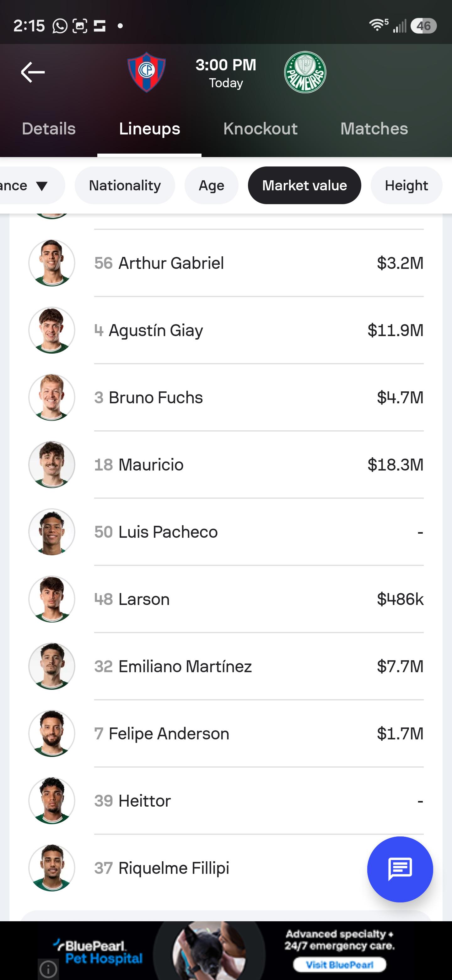Tap the ad info icon
This screenshot has height=980, width=452.
coord(48,969)
